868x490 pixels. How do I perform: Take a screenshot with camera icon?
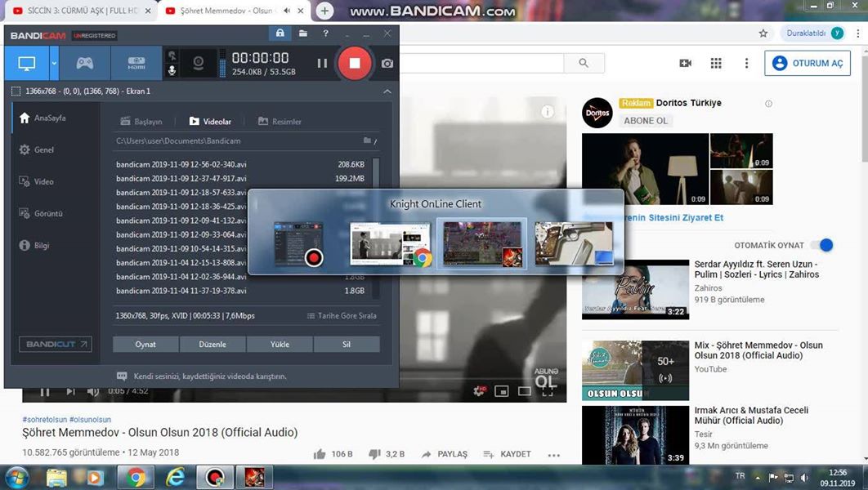pyautogui.click(x=387, y=64)
